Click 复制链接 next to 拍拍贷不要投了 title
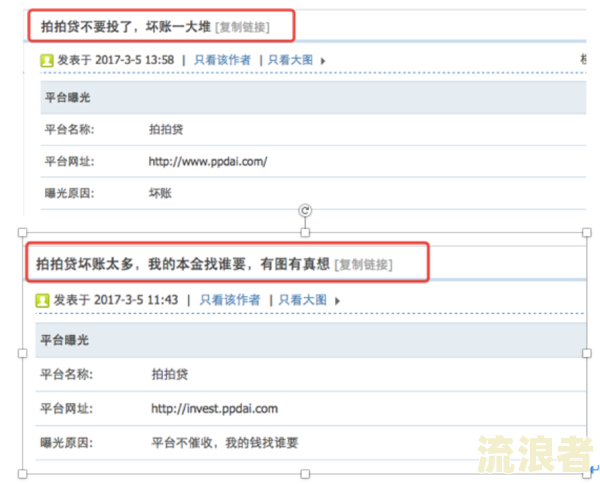Image resolution: width=600 pixels, height=484 pixels. coord(243,28)
